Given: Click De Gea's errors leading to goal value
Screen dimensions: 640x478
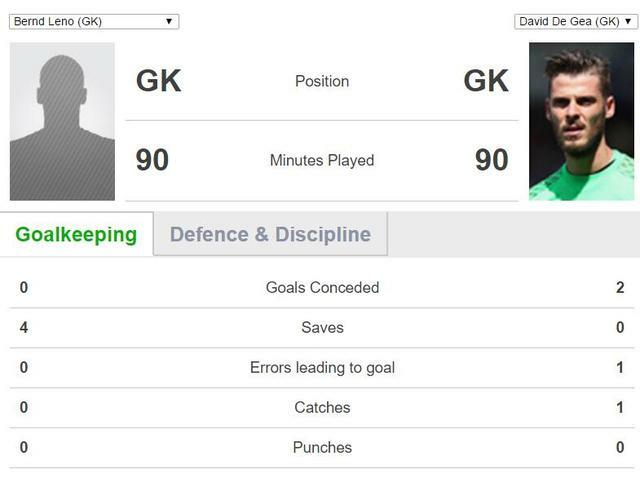Looking at the screenshot, I should (x=620, y=367).
